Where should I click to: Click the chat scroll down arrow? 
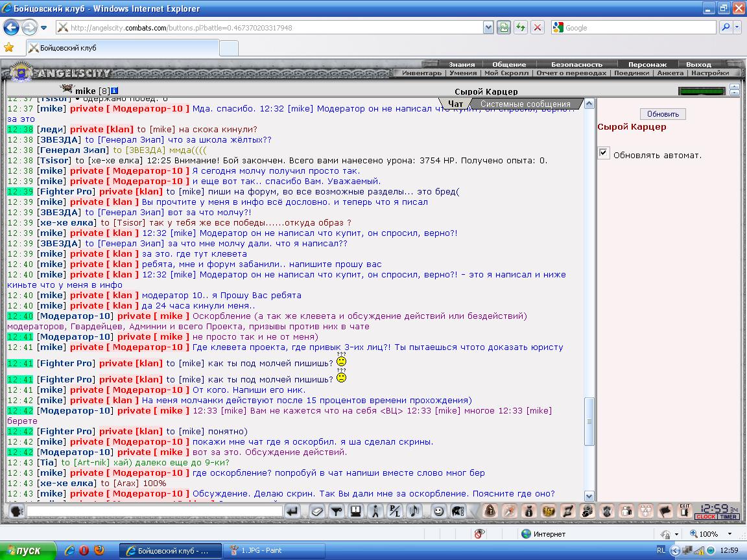pyautogui.click(x=589, y=496)
